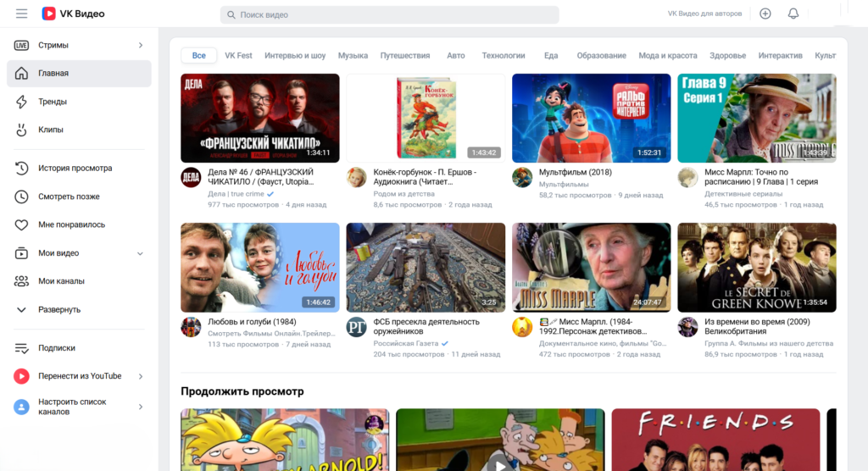The image size is (868, 471).
Task: Open title Мультфильм (2018)
Action: point(576,173)
